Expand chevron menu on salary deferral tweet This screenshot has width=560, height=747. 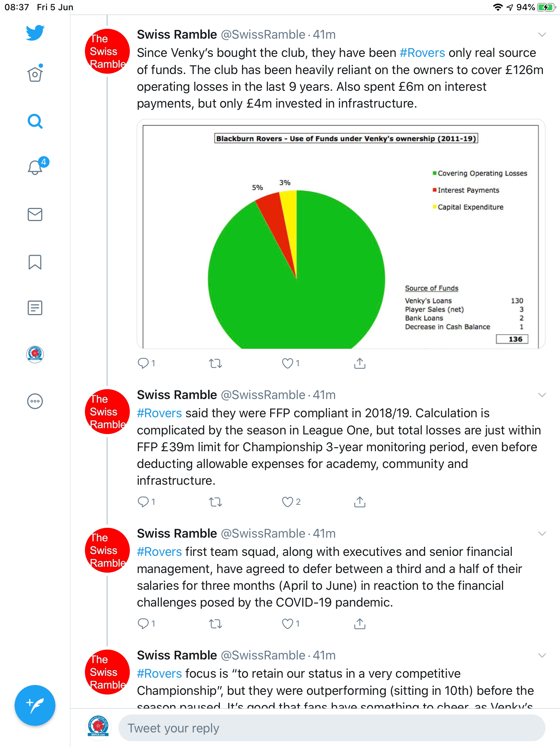click(542, 534)
